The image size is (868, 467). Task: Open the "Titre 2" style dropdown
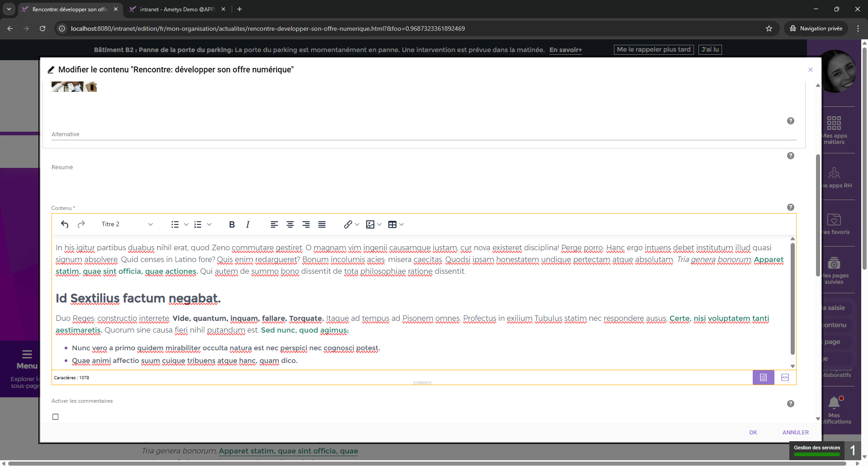127,224
